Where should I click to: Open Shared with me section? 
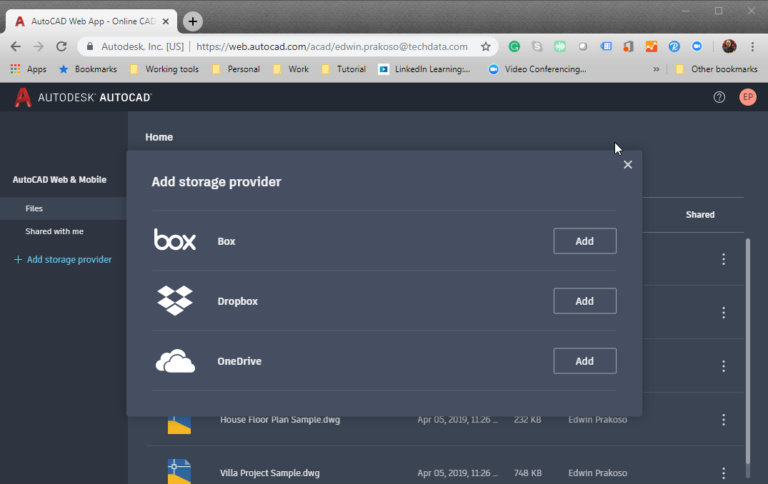point(54,231)
